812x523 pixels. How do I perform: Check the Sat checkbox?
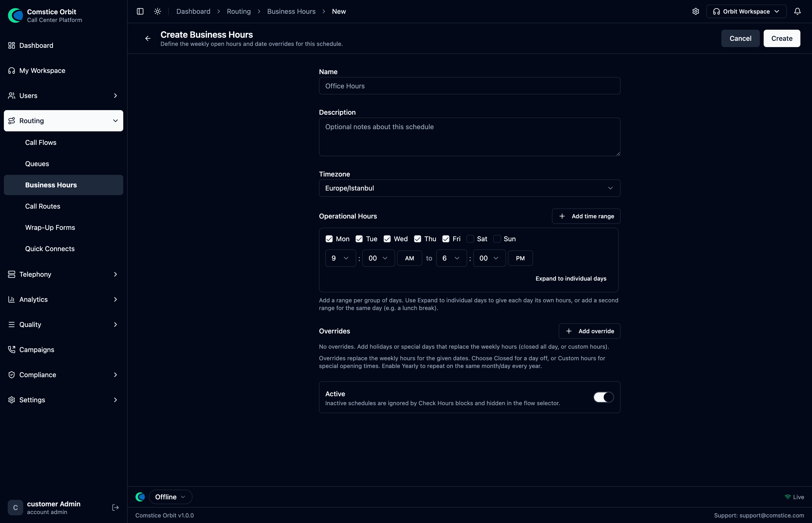[x=470, y=239]
